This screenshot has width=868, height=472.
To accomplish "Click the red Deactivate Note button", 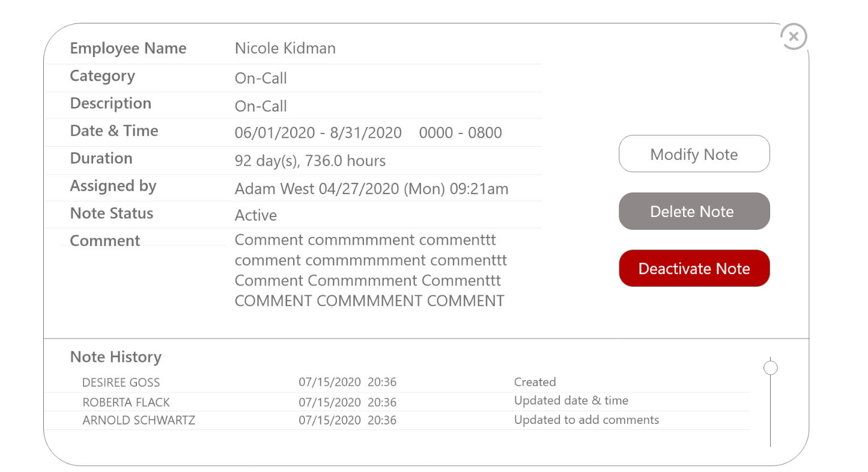I will [694, 268].
